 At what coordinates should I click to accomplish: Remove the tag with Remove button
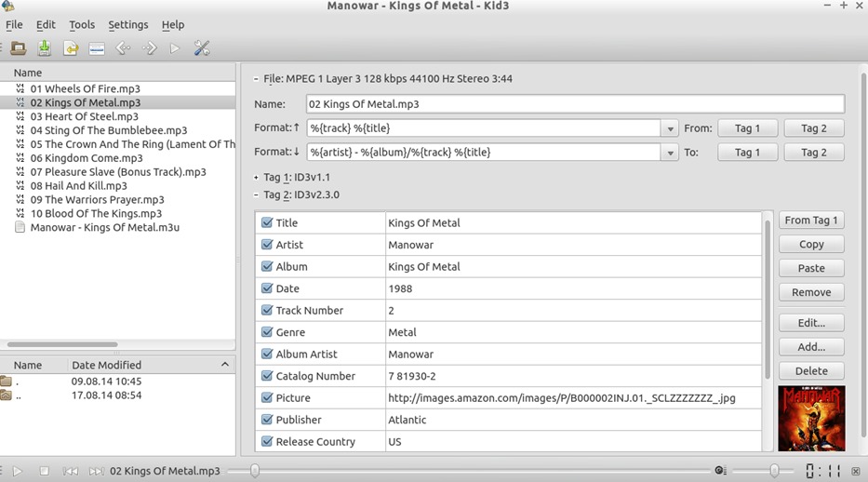point(811,292)
